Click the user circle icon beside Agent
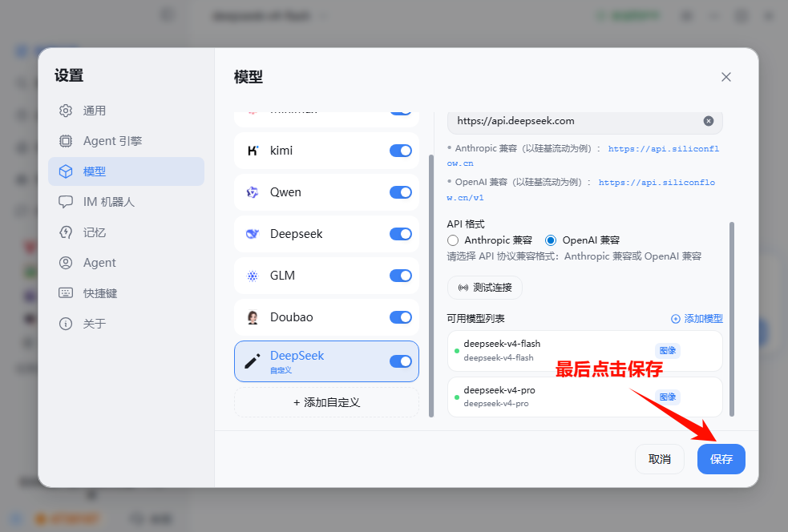 coord(66,263)
